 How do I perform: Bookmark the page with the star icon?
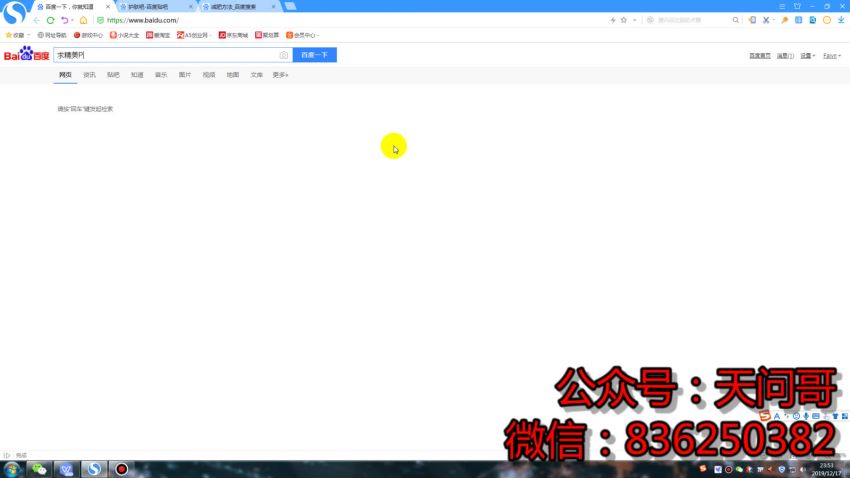pos(624,21)
